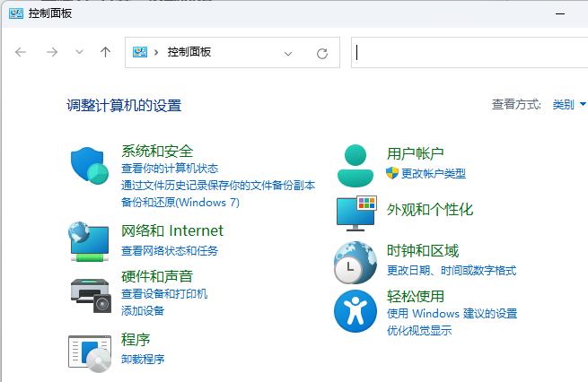Click the UAC shield beside 更改帐户类型

click(392, 173)
